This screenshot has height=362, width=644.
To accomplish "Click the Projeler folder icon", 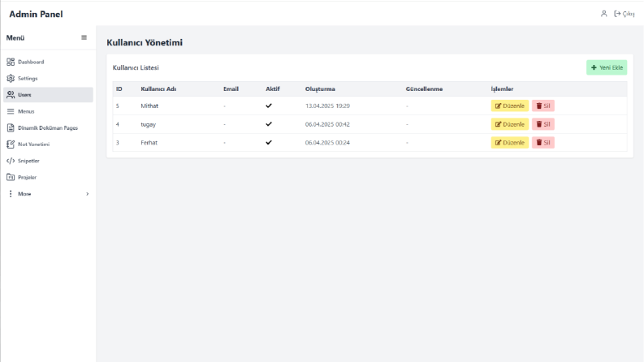I will 11,177.
